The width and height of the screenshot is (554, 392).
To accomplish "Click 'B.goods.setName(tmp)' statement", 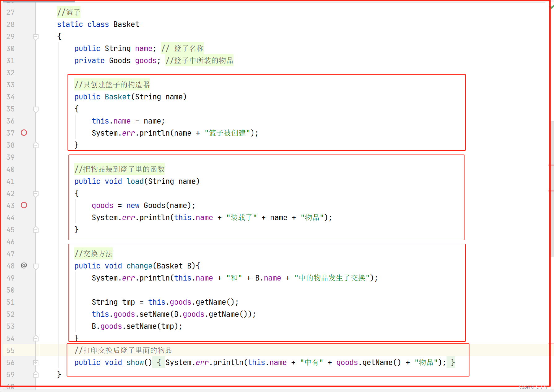I will click(x=137, y=326).
